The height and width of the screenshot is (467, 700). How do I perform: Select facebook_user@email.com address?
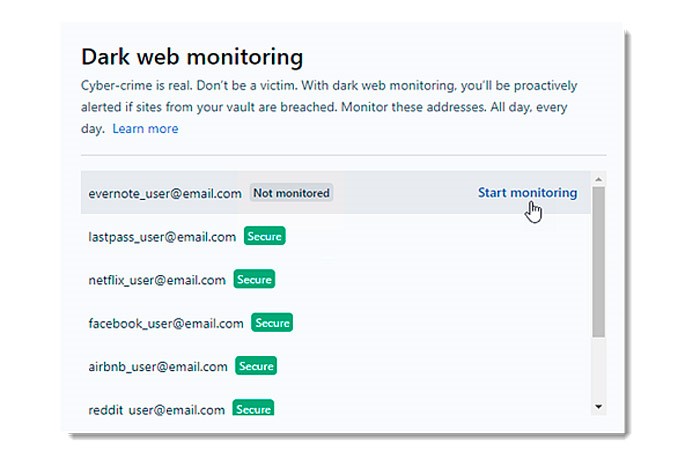166,323
